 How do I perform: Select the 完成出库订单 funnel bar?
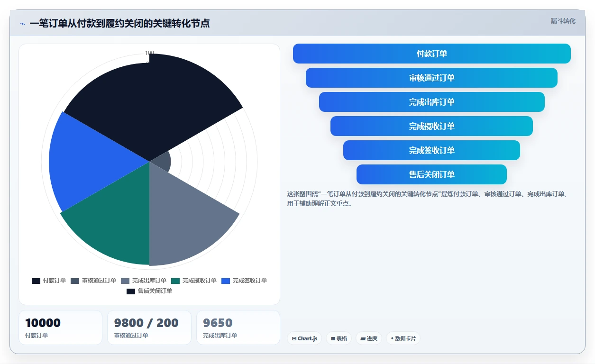[431, 102]
